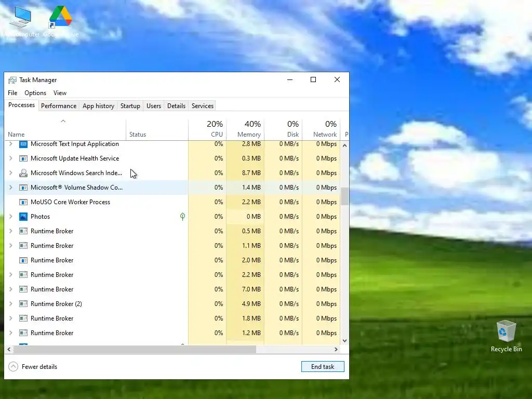Expand Microsoft Update Health Service row

(x=10, y=158)
